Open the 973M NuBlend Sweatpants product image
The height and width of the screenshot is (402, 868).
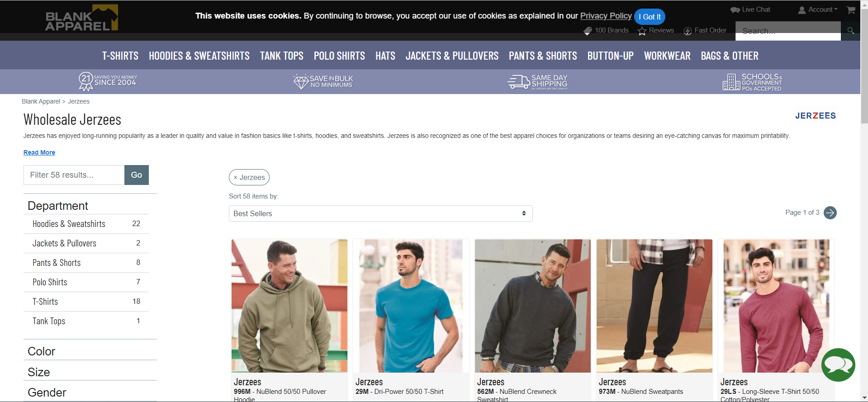(655, 306)
